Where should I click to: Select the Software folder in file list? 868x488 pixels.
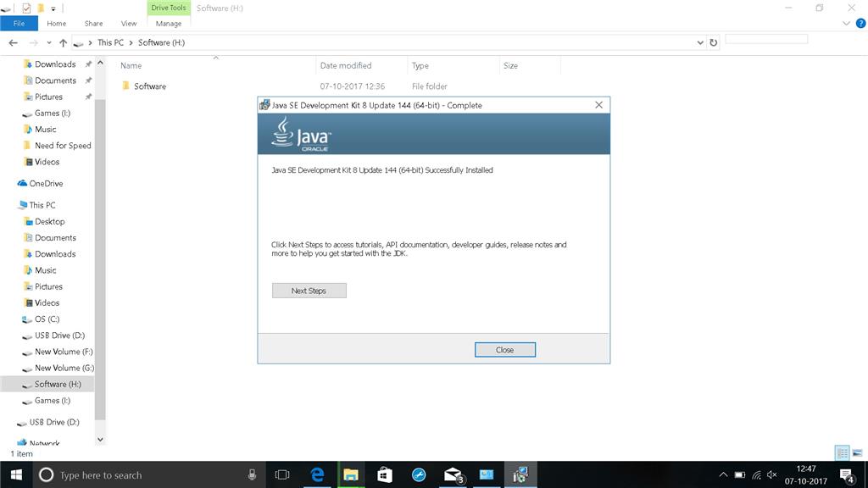click(x=149, y=86)
